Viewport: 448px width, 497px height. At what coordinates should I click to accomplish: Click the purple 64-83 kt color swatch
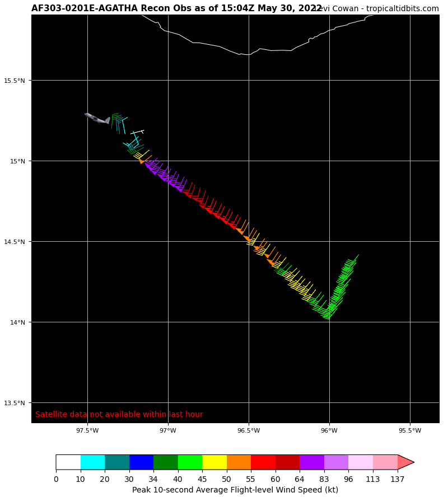coord(312,462)
